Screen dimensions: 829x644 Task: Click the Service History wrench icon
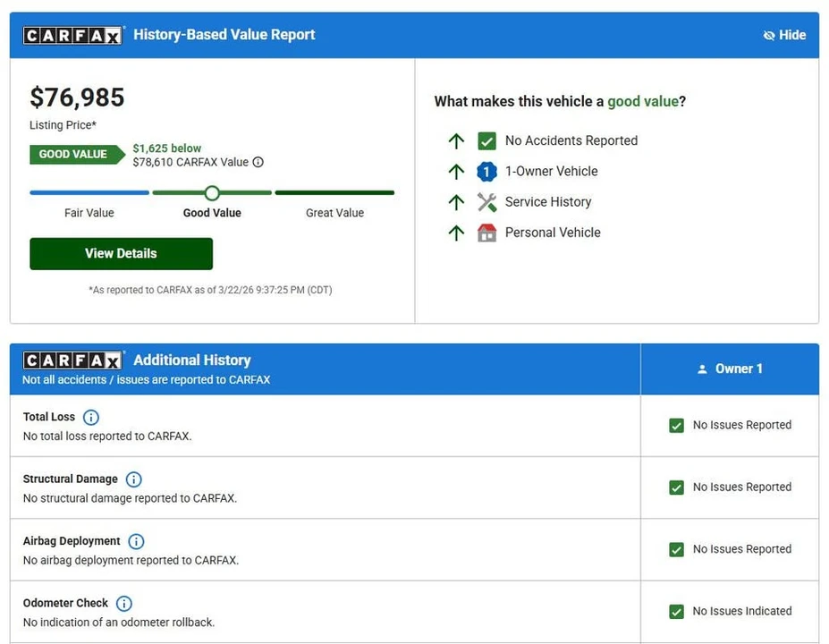coord(486,202)
